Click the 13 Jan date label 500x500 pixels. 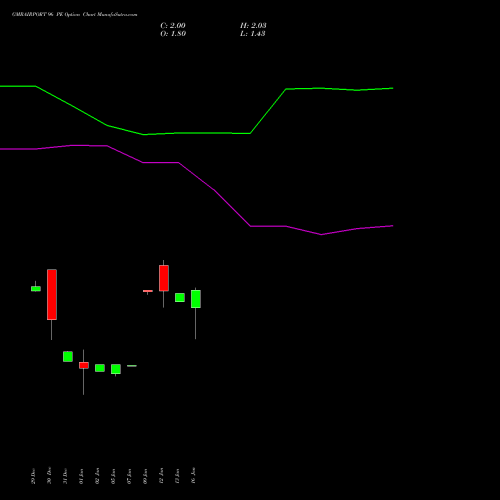click(177, 476)
